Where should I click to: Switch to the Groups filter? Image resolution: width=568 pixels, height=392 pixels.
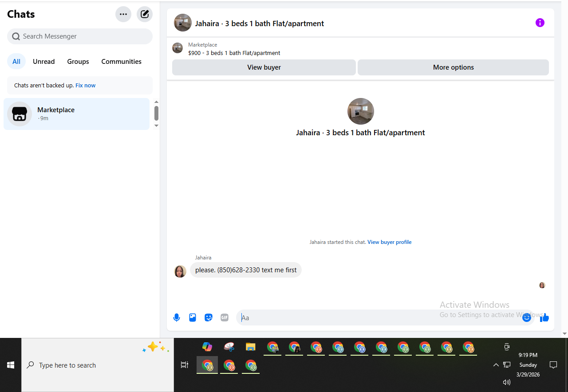[x=78, y=62]
